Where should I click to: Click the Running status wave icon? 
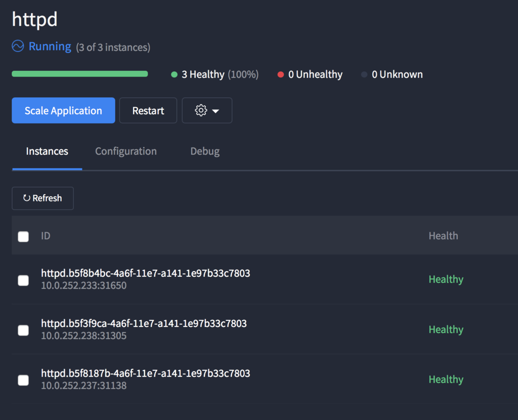pyautogui.click(x=18, y=46)
